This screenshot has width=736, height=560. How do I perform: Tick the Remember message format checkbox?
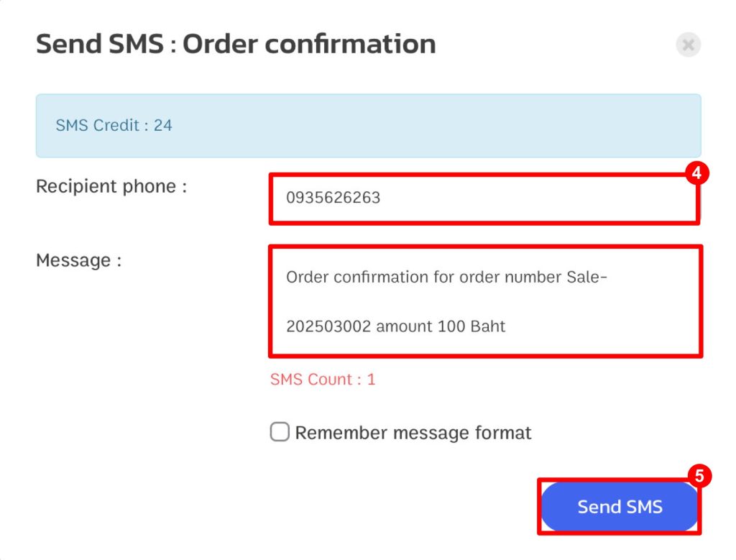click(280, 431)
